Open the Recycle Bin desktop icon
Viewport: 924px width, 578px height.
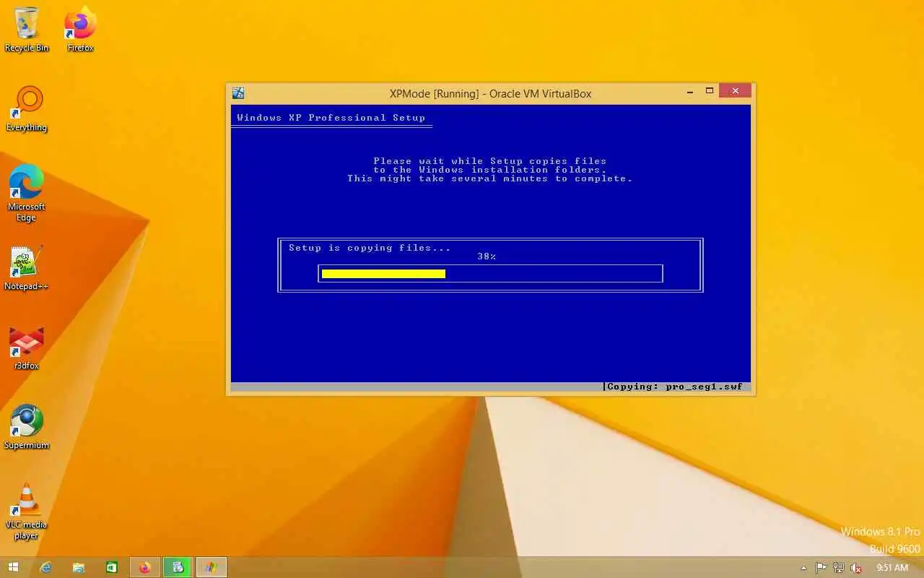pos(27,30)
